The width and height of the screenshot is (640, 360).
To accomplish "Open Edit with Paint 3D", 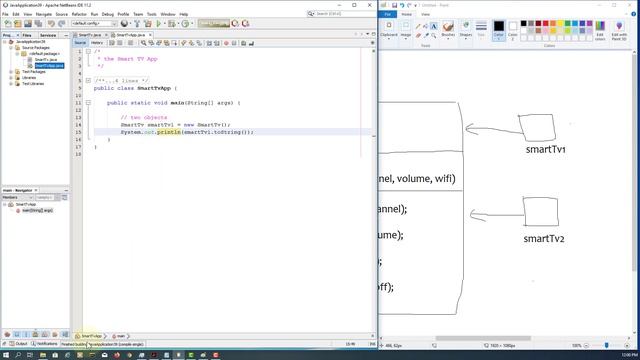I will (x=619, y=31).
